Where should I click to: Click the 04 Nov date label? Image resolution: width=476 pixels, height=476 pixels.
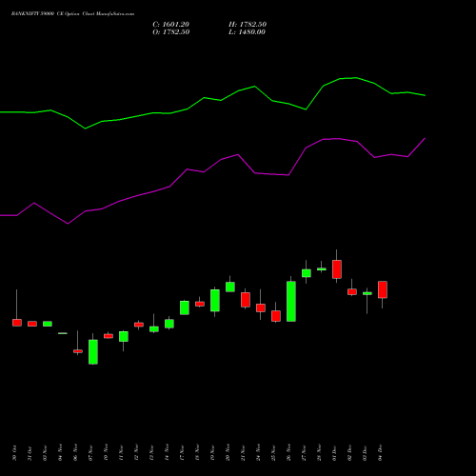[x=60, y=453]
